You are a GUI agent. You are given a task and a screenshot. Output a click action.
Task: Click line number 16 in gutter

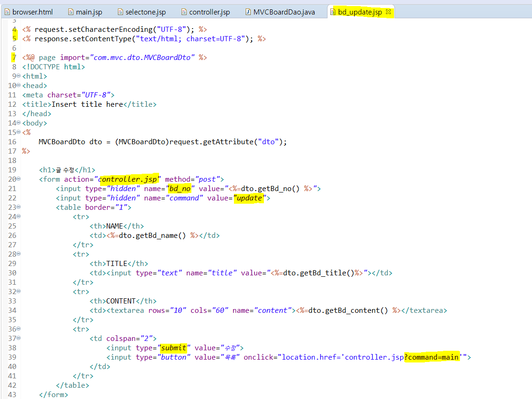click(12, 142)
